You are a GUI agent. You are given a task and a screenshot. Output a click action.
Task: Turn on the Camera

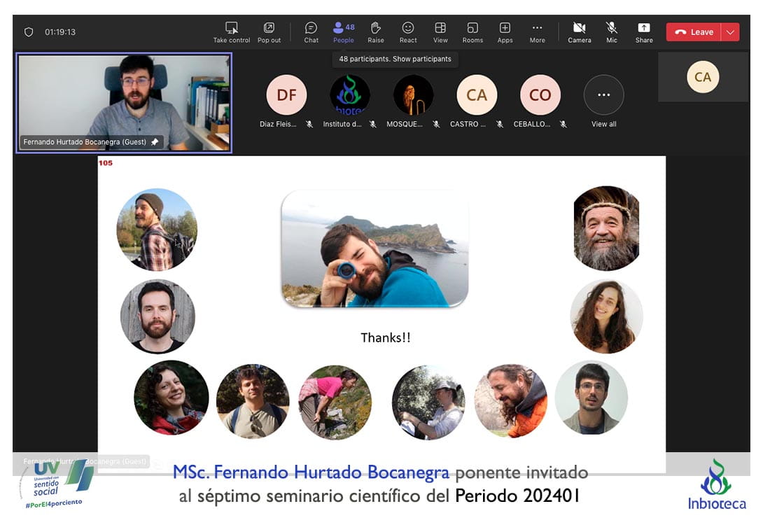pos(580,32)
